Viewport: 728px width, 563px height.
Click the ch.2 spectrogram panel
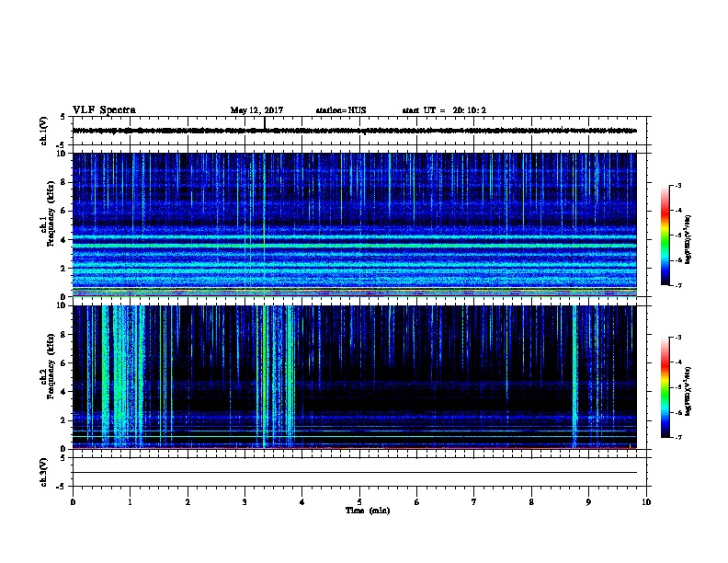[x=355, y=377]
